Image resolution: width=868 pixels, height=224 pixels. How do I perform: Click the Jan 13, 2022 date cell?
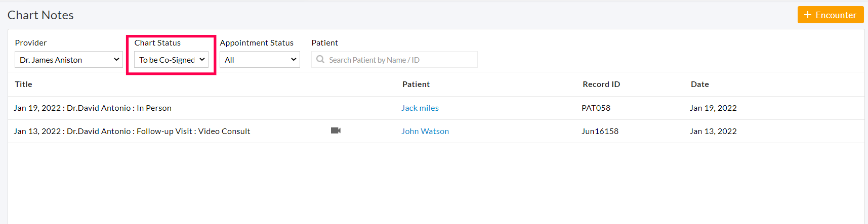pyautogui.click(x=713, y=131)
